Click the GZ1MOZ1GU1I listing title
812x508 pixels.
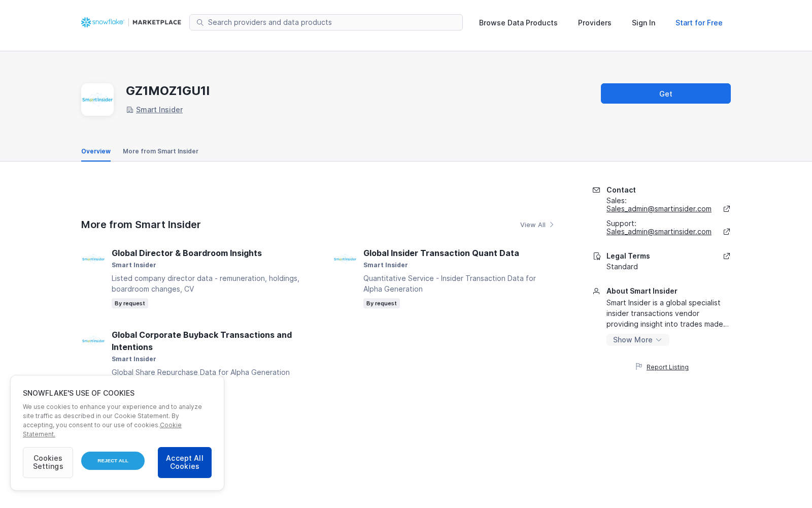[168, 91]
